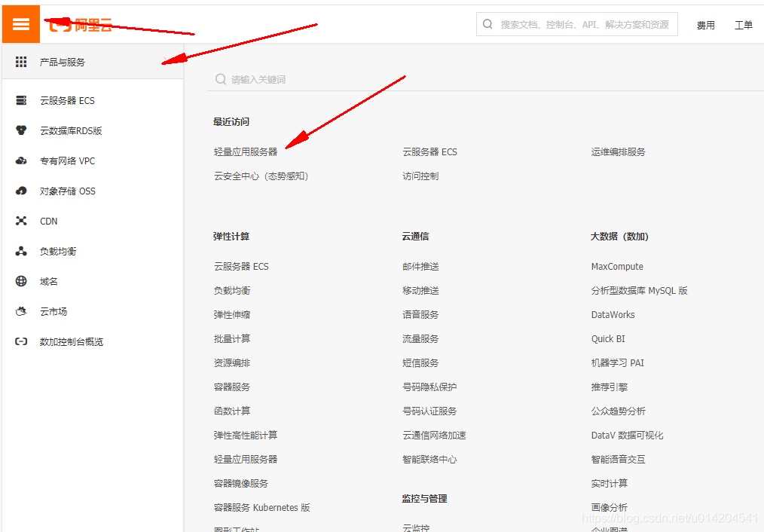Screen dimensions: 764x532
Task: Open 短信服务 link
Action: [420, 363]
